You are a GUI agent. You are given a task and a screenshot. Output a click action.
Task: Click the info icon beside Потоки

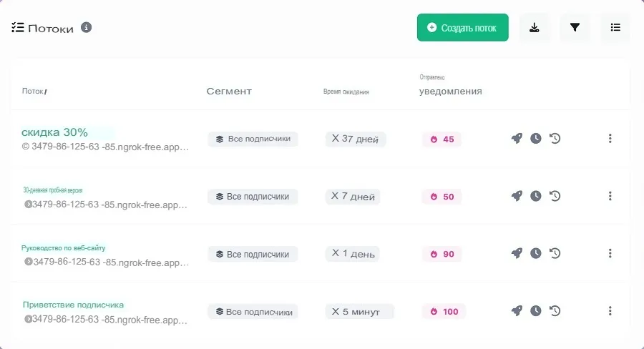[x=87, y=28]
